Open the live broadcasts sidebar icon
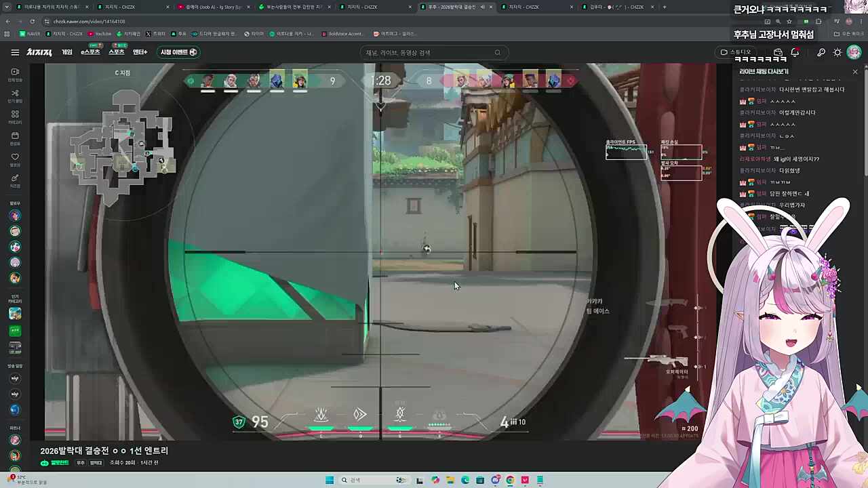This screenshot has width=868, height=488. pyautogui.click(x=15, y=75)
